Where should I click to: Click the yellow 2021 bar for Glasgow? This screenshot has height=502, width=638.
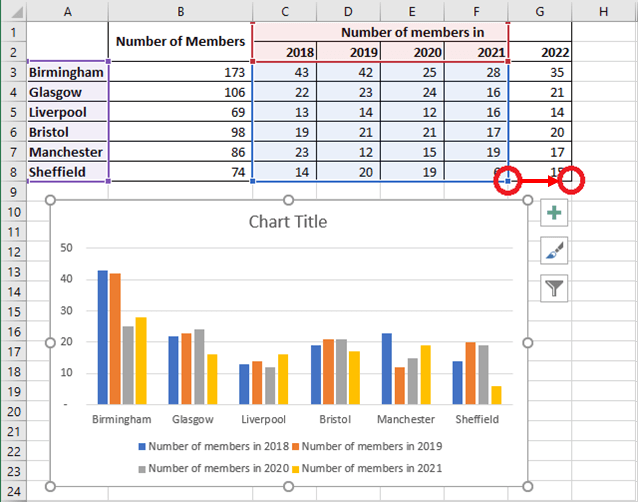212,379
